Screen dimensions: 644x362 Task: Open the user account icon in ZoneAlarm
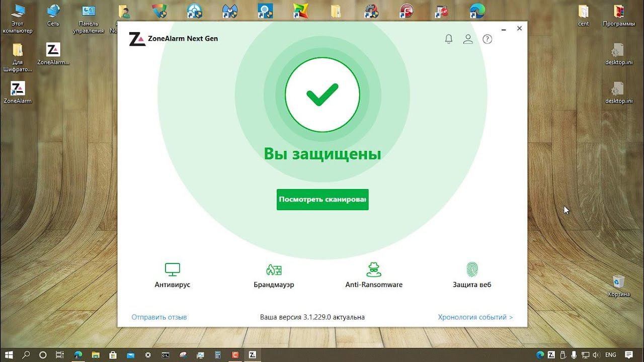coord(468,39)
